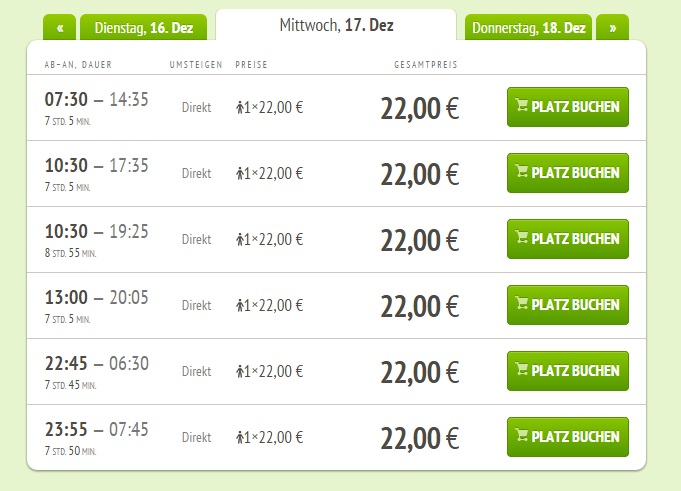Click total price of 23:55 trip

(419, 437)
